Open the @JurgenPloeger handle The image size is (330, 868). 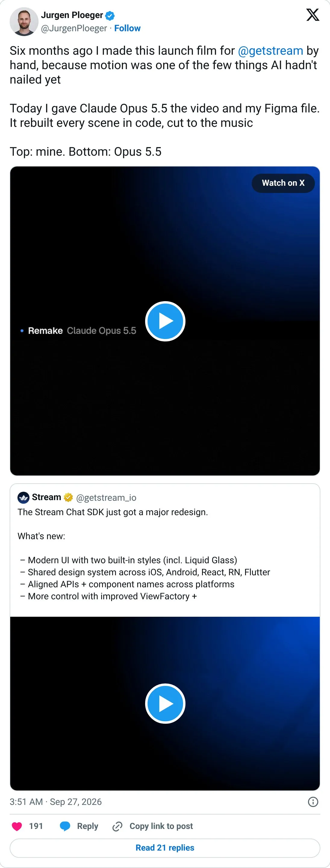click(x=74, y=28)
